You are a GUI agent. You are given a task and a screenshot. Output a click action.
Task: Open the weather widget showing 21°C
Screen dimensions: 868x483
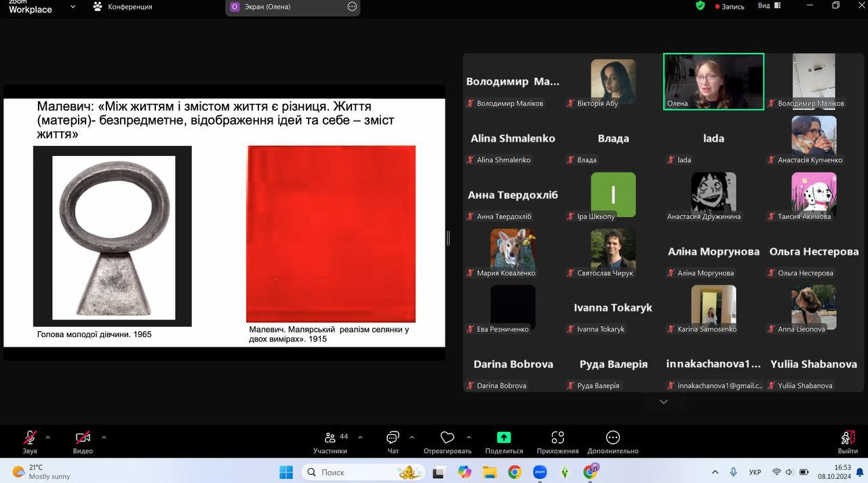point(41,471)
